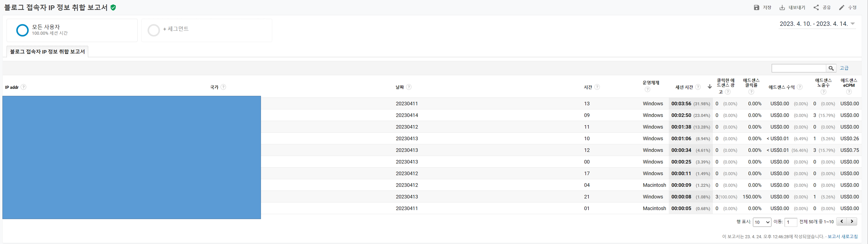Click help icon next to 국가 column

[223, 87]
